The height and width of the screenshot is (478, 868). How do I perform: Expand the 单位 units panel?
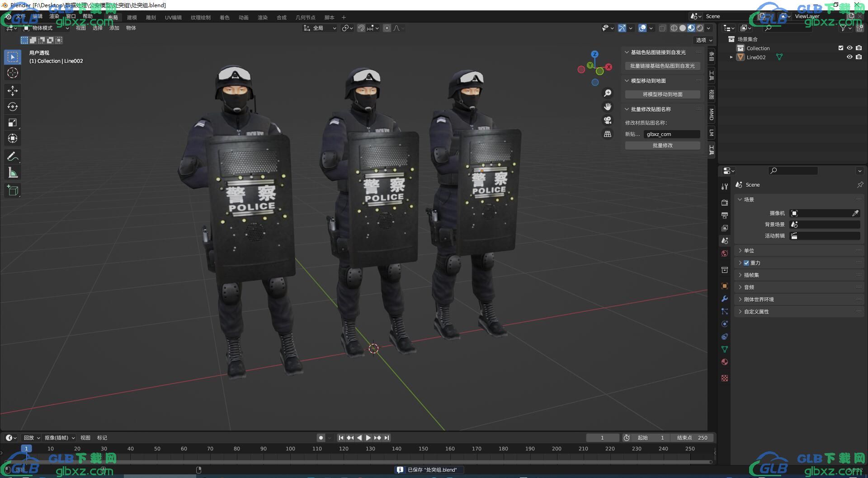(x=749, y=251)
